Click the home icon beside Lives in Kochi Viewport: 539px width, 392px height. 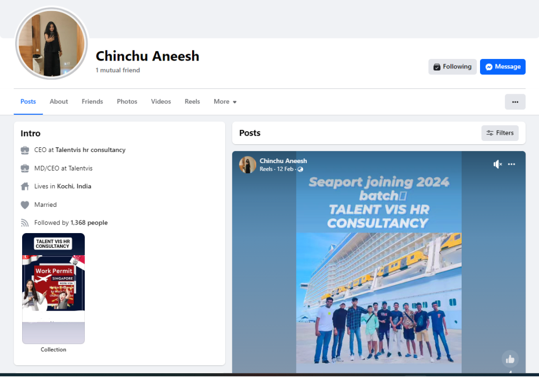25,186
